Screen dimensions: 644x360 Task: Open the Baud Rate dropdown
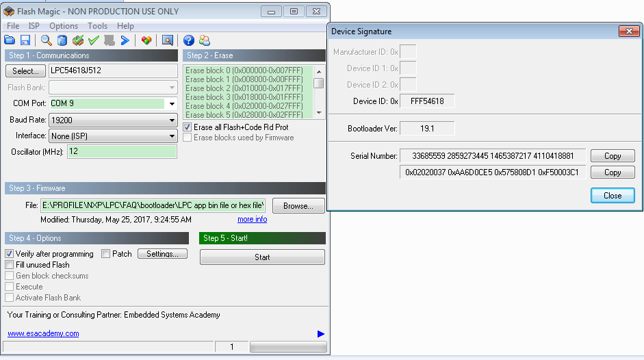pos(172,120)
